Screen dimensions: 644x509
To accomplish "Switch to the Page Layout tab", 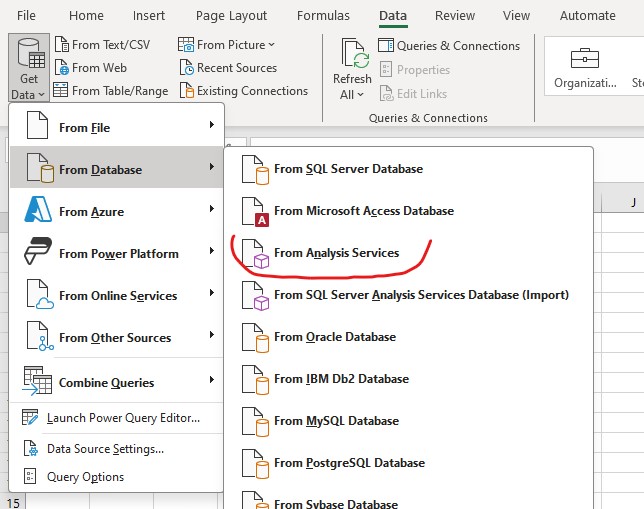I will 231,16.
